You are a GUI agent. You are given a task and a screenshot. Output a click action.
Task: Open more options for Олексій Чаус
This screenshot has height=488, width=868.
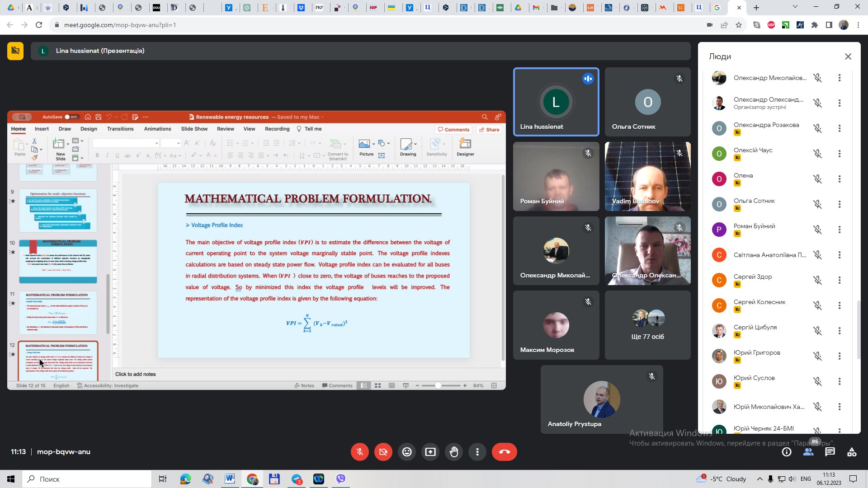pos(840,154)
